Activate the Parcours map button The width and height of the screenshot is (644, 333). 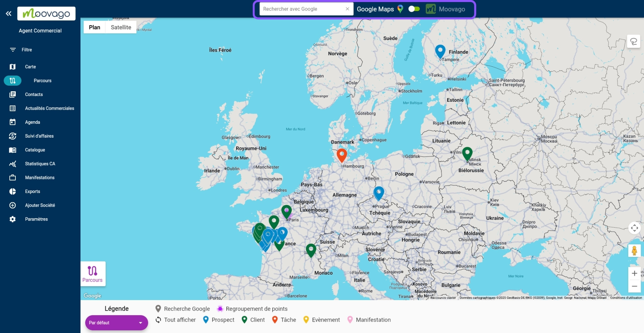tap(93, 274)
